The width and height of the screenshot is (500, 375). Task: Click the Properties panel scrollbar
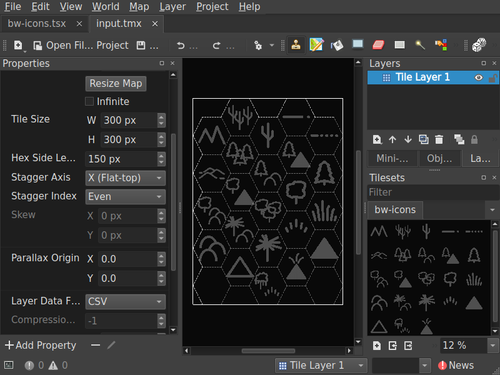(x=173, y=202)
